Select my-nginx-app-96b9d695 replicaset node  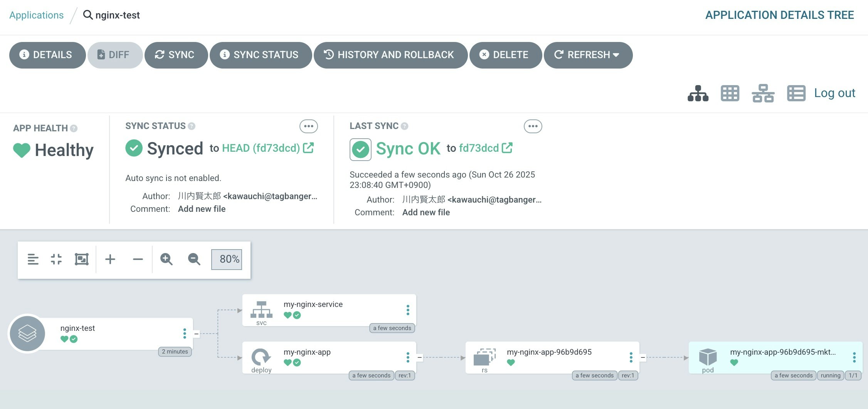coord(552,357)
